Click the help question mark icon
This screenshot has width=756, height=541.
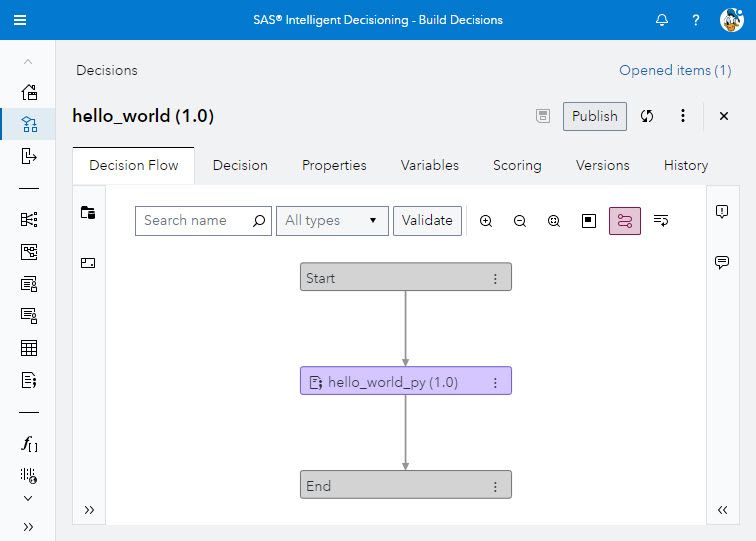696,20
